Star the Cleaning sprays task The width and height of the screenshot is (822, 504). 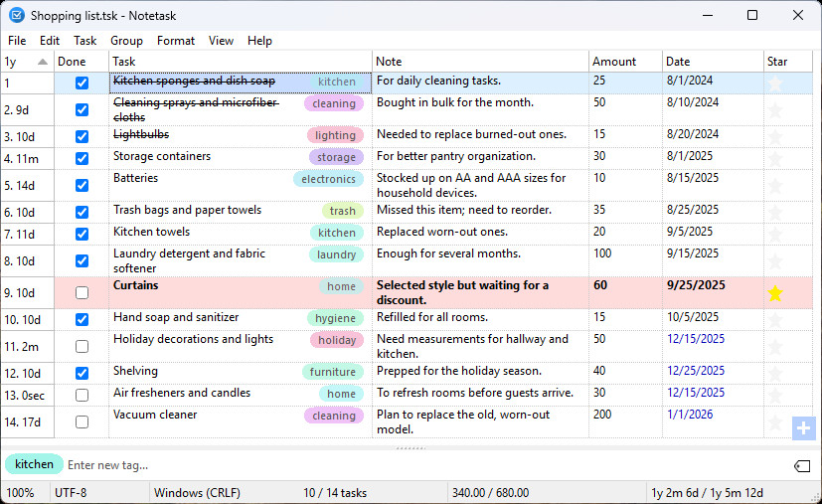[775, 110]
